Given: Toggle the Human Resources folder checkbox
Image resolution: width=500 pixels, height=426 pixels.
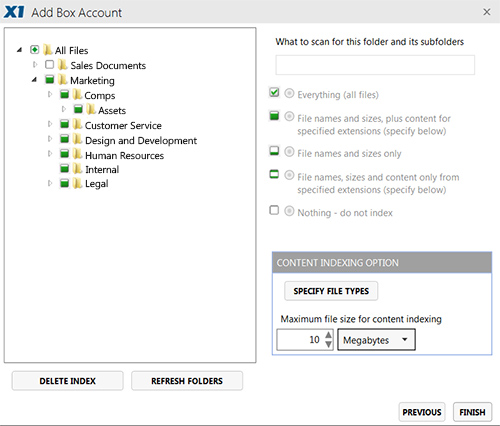Looking at the screenshot, I should [x=64, y=154].
